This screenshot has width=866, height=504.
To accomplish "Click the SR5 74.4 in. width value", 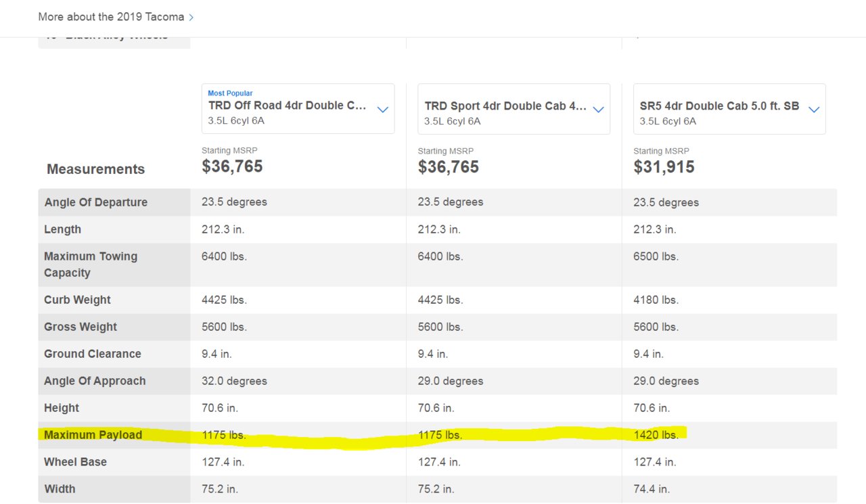I will (x=652, y=489).
